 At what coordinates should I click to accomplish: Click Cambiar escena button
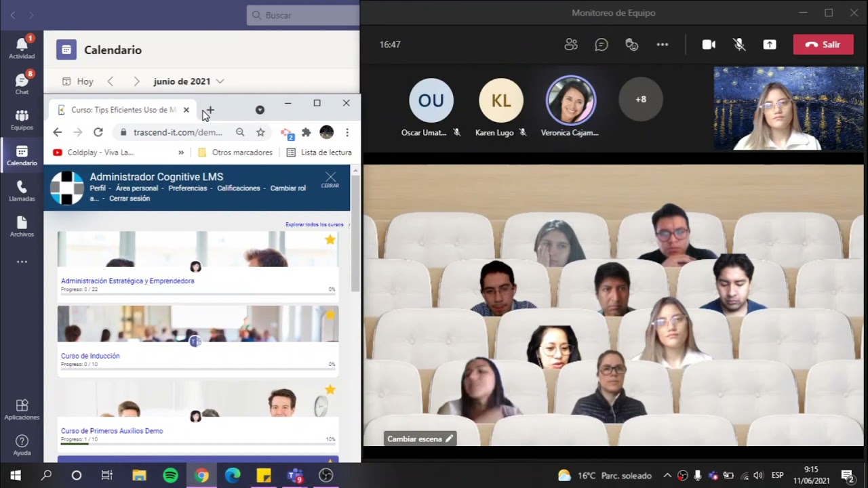point(420,439)
